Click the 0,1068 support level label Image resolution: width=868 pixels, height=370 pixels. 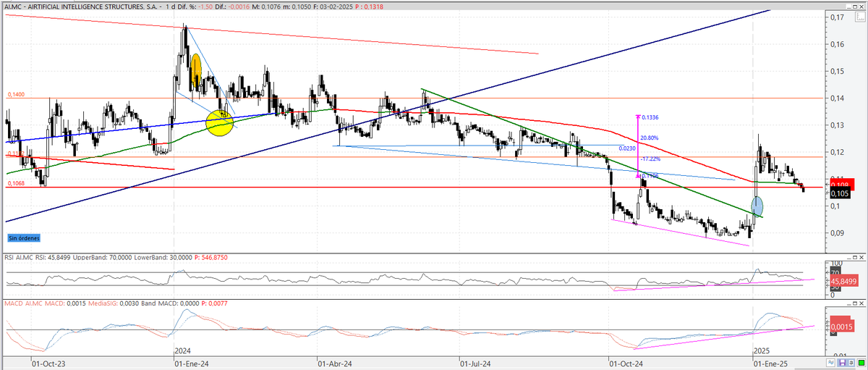[17, 184]
